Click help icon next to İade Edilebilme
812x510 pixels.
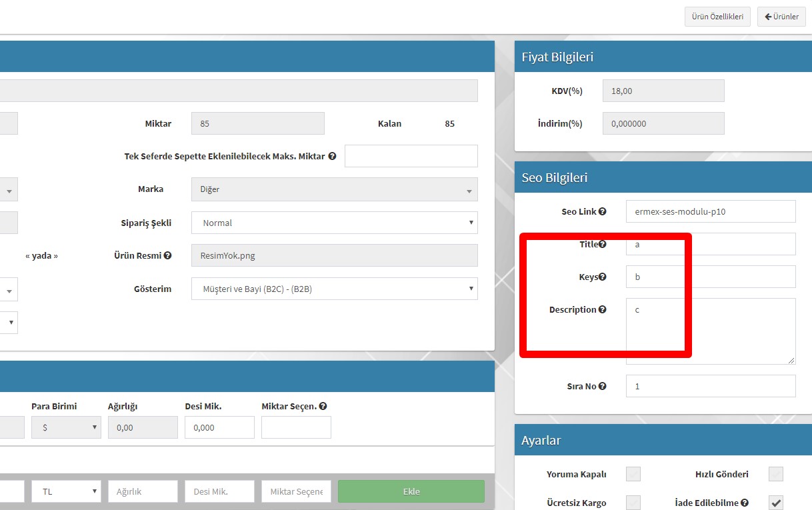click(745, 503)
